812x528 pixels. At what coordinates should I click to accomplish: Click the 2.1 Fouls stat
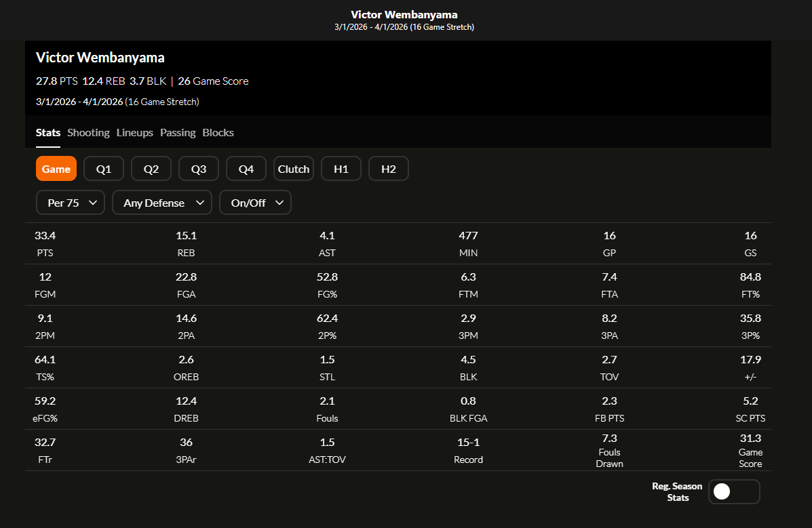[x=327, y=409]
